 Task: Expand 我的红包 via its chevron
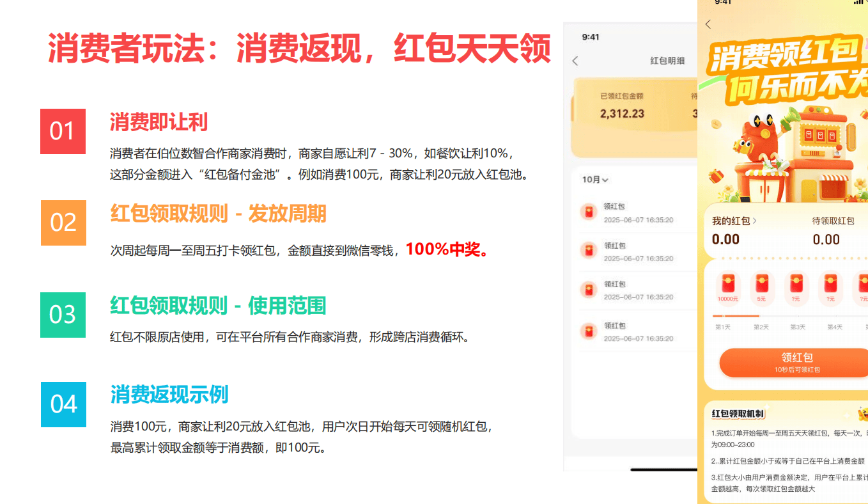click(755, 221)
